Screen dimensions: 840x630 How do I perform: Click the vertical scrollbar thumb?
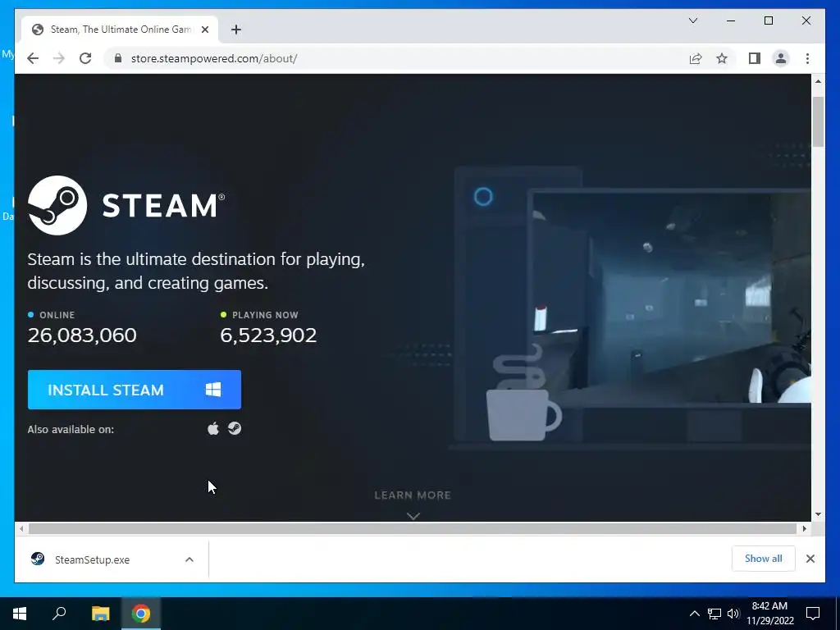point(818,121)
